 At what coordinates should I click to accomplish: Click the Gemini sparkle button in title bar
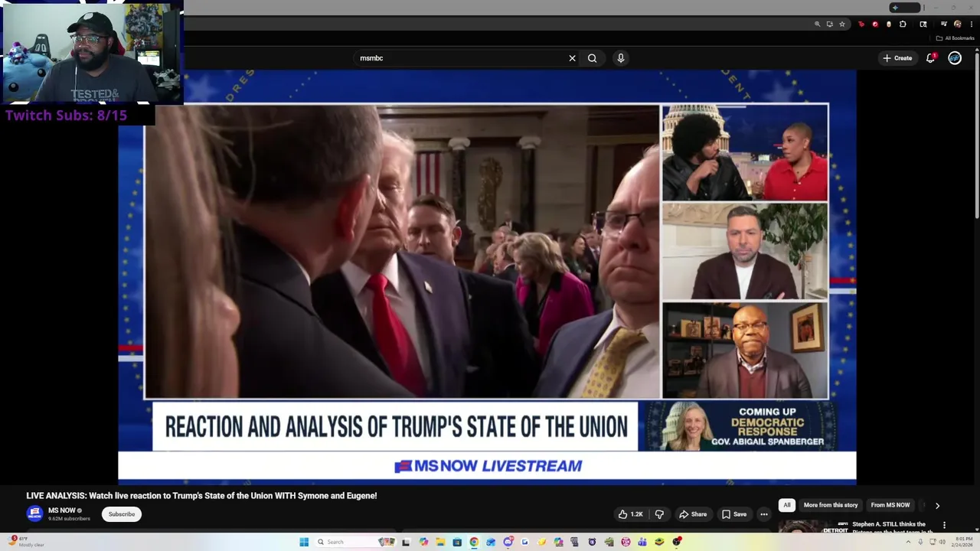(x=905, y=8)
